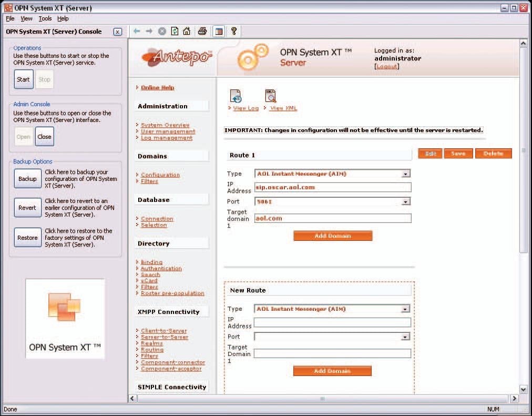Open the System Overview link
Viewport: 532px width, 416px height.
[x=165, y=125]
